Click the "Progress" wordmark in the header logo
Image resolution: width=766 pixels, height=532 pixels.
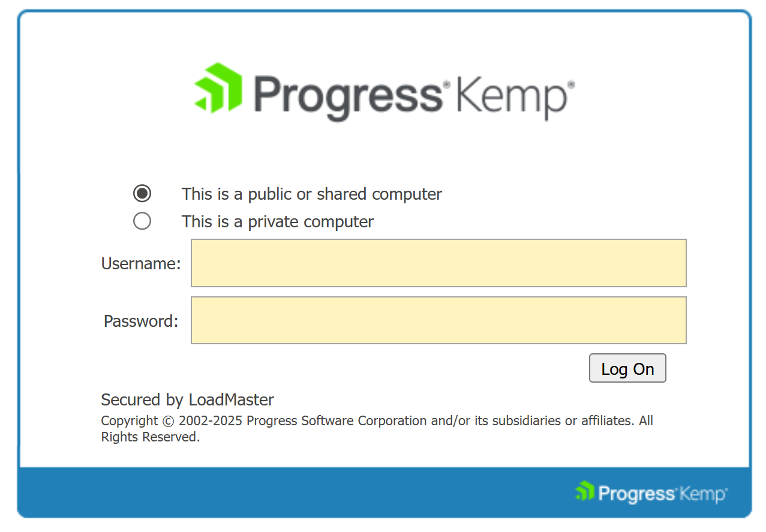pyautogui.click(x=348, y=95)
